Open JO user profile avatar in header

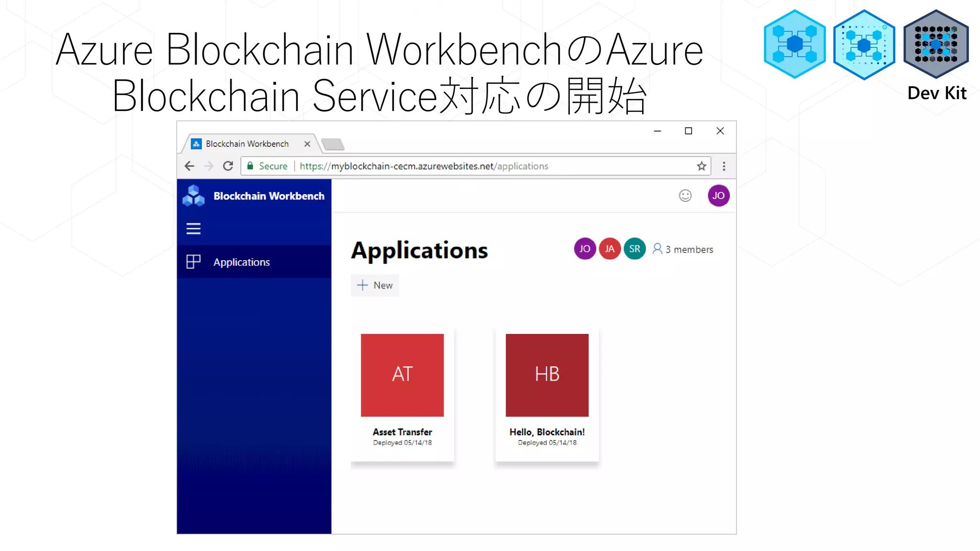(719, 196)
